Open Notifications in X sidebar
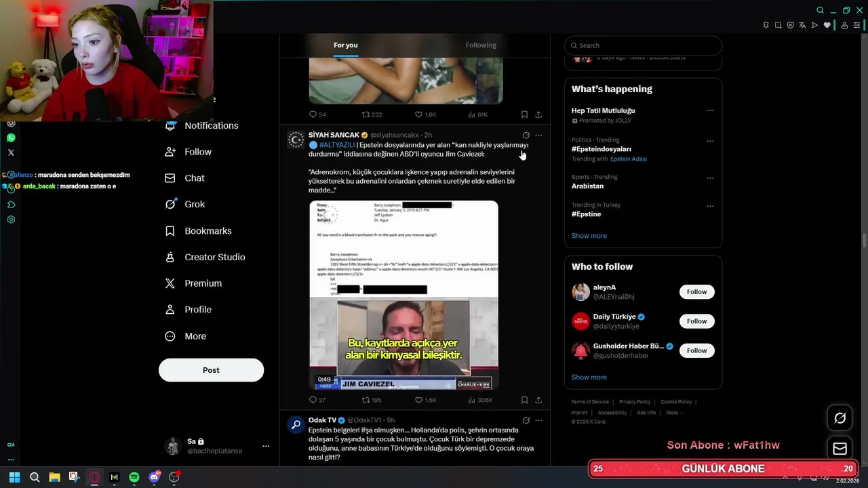This screenshot has height=488, width=868. pyautogui.click(x=202, y=125)
